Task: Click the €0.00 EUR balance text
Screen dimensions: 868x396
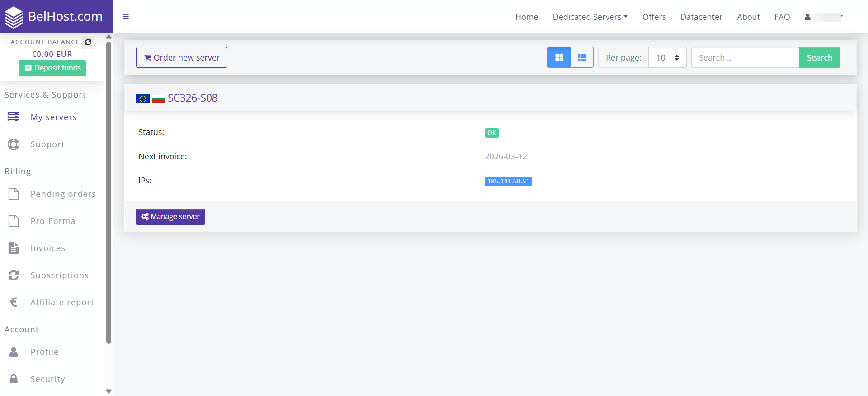Action: [x=52, y=54]
